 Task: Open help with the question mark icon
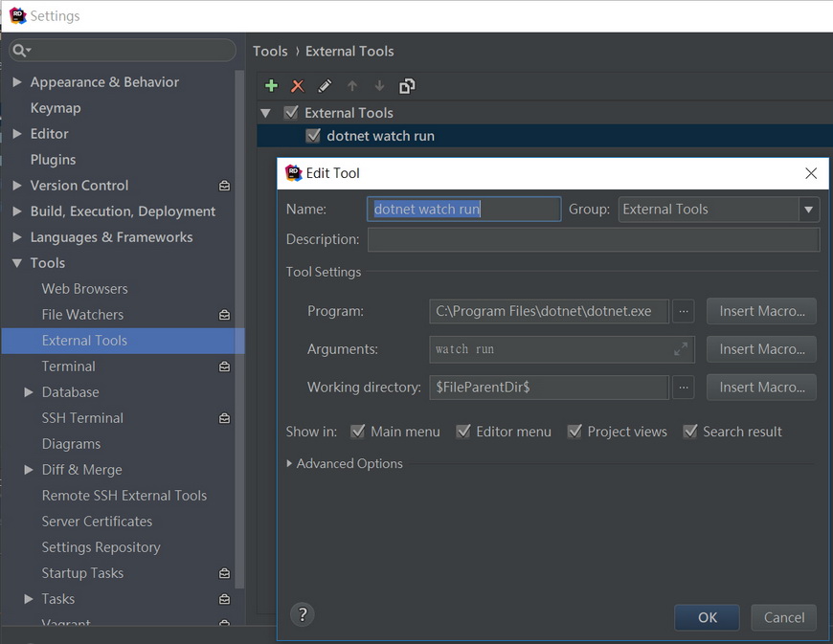(303, 614)
